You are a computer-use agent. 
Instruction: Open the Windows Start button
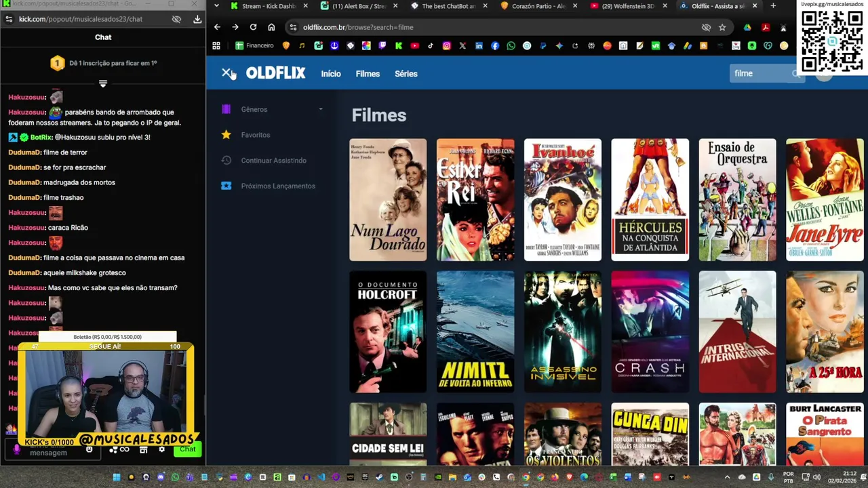click(116, 477)
